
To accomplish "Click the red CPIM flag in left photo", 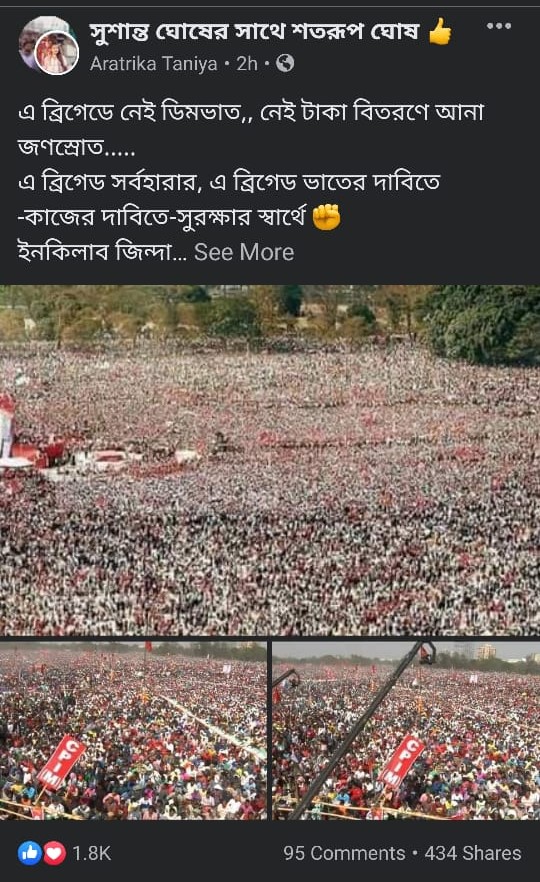I will (62, 762).
